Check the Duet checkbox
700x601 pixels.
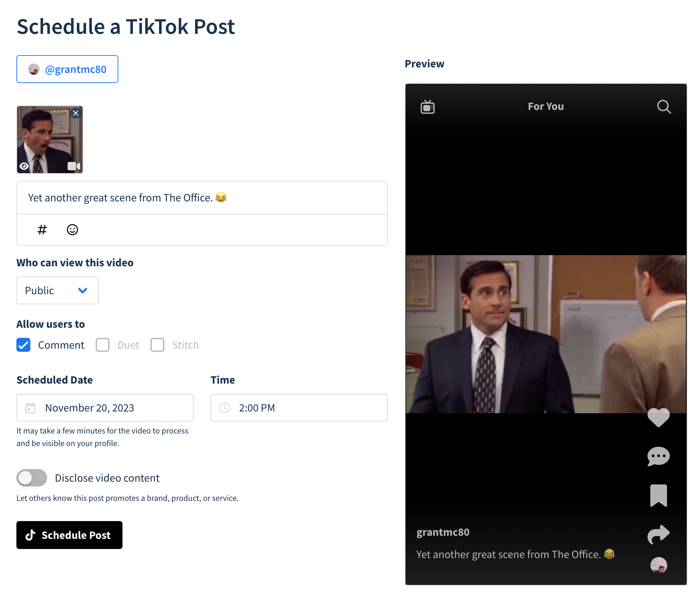pyautogui.click(x=103, y=345)
